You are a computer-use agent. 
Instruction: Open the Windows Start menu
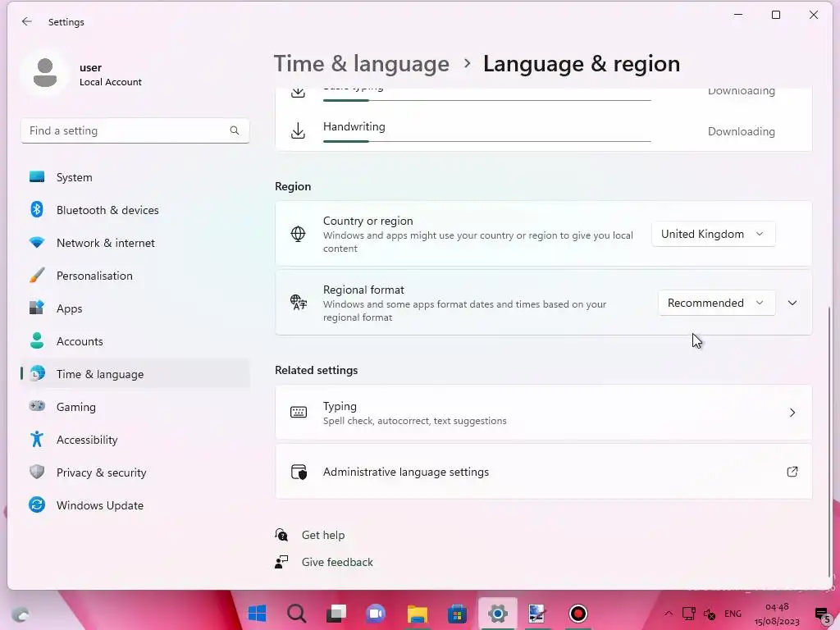[x=257, y=614]
